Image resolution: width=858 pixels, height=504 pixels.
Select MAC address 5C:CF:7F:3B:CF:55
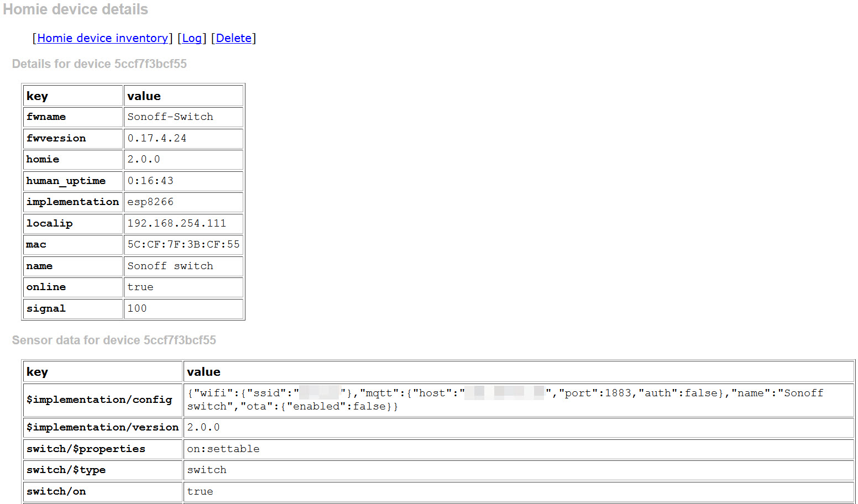point(184,245)
